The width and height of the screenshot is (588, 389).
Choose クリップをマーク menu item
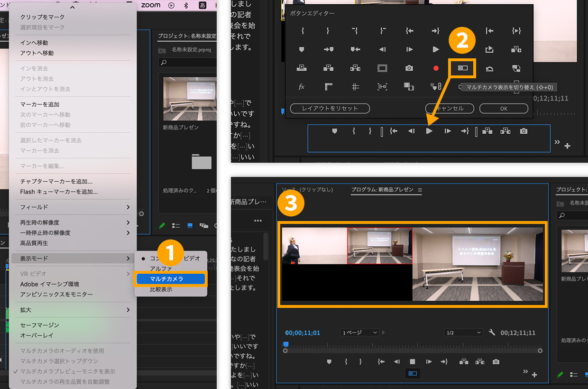(73, 17)
